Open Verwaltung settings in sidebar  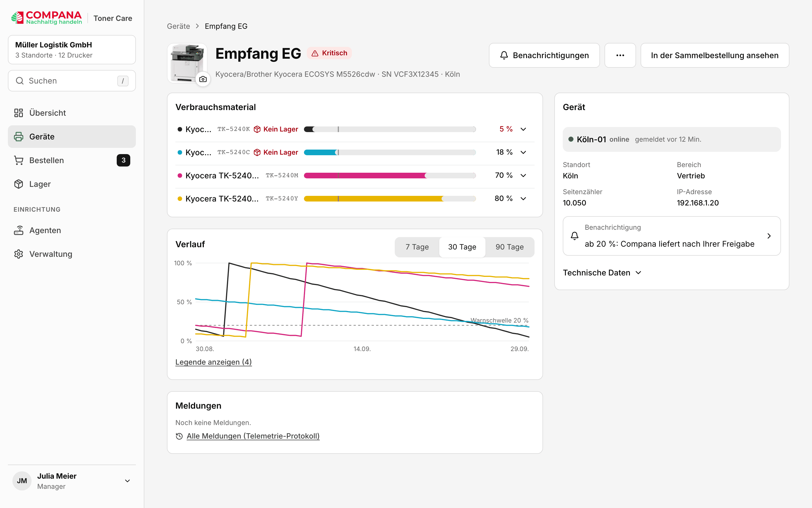(x=72, y=254)
